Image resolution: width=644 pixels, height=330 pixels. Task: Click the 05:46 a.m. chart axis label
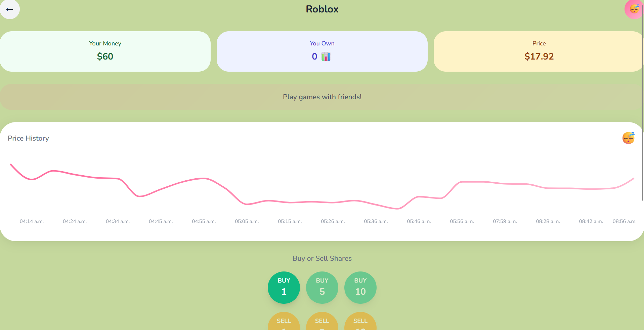coord(419,221)
